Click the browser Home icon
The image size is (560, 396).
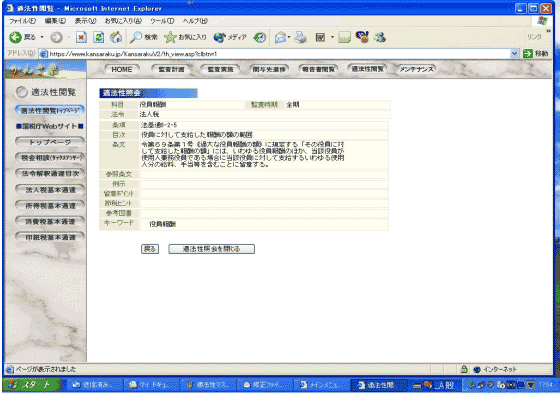click(116, 37)
